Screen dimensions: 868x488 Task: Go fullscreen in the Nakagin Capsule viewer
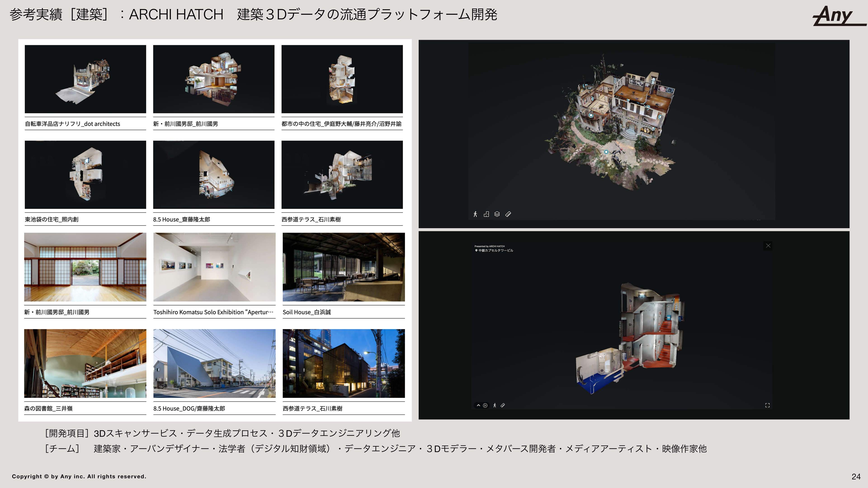point(767,405)
